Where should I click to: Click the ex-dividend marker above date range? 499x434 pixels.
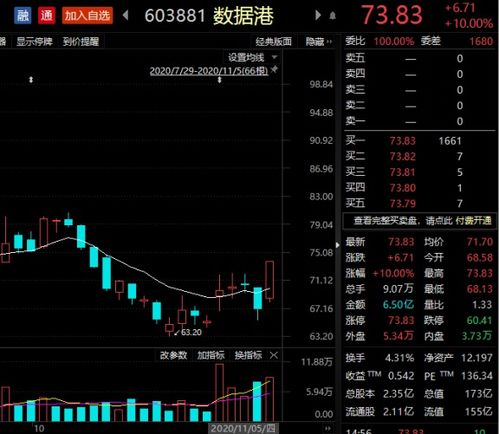[220, 80]
